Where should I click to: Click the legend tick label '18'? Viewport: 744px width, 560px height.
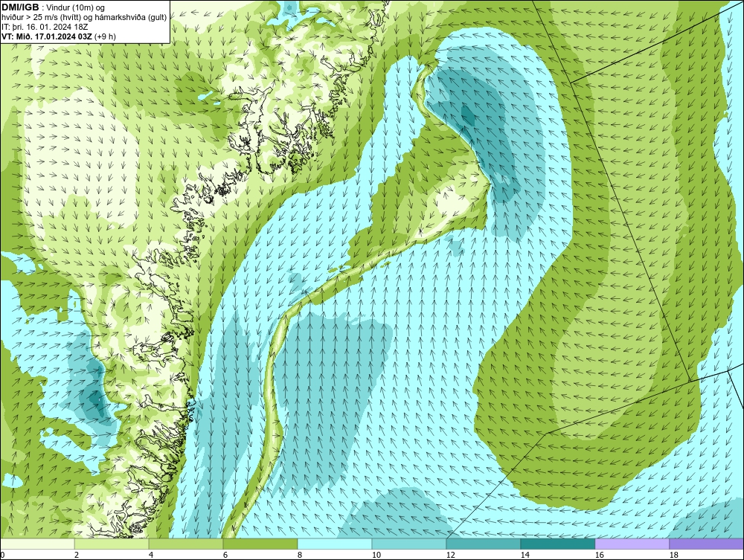point(673,555)
